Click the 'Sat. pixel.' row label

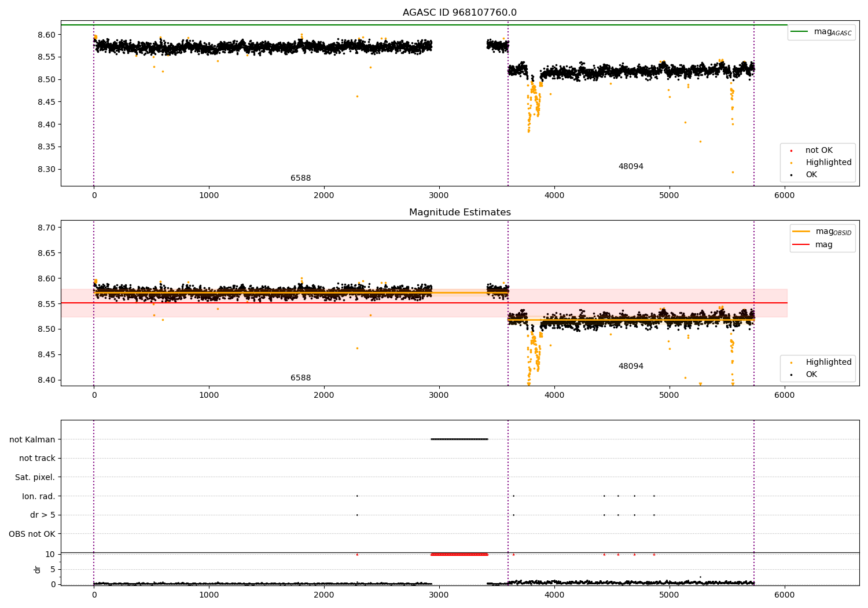(35, 478)
